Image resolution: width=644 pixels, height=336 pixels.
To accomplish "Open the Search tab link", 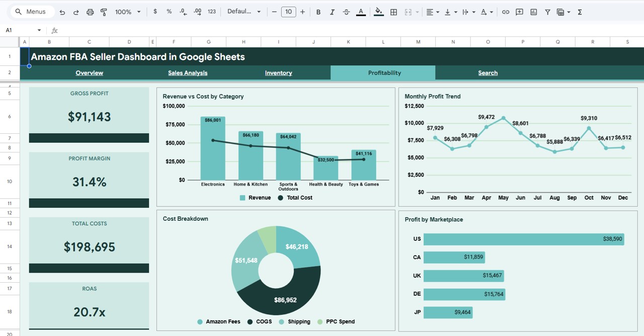I will point(488,73).
